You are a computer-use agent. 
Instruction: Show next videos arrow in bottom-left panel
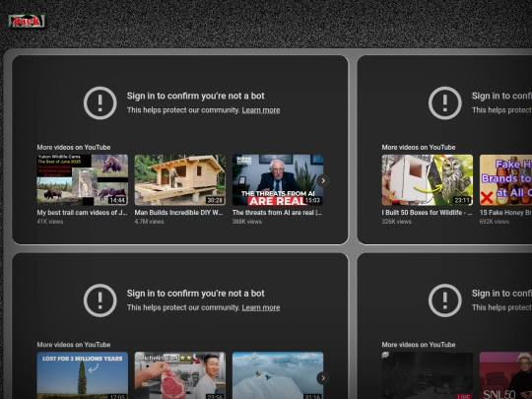click(323, 378)
